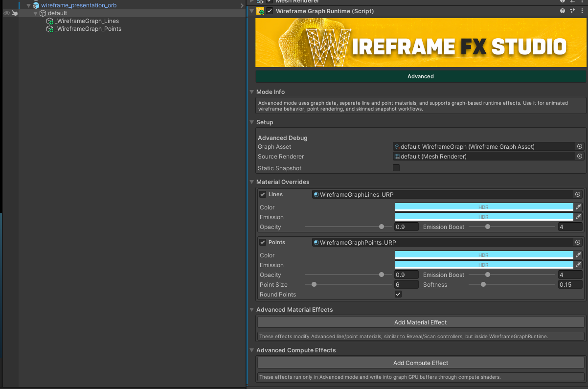Click the Points Emission Boost value field
Viewport: 588px width, 389px height.
tap(570, 275)
